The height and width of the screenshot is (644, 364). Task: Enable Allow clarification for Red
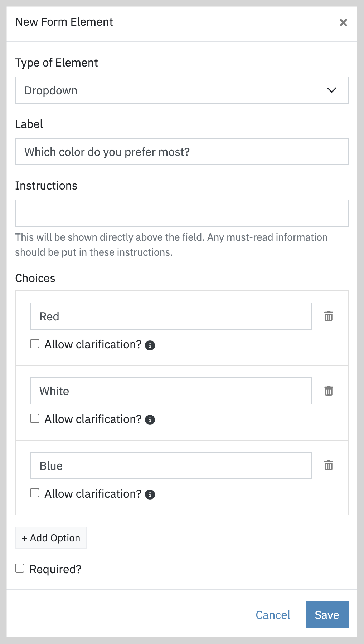(x=35, y=344)
